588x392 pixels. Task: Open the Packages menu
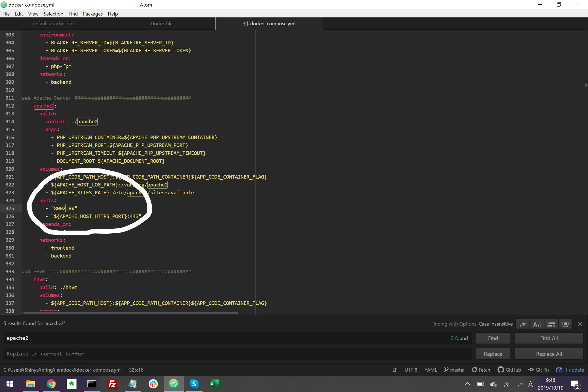[93, 14]
